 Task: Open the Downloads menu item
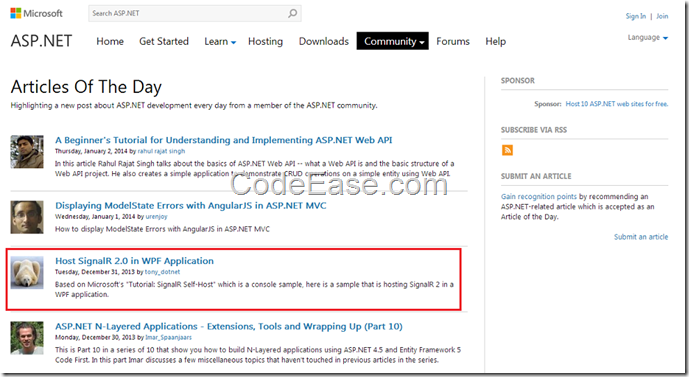pyautogui.click(x=324, y=41)
